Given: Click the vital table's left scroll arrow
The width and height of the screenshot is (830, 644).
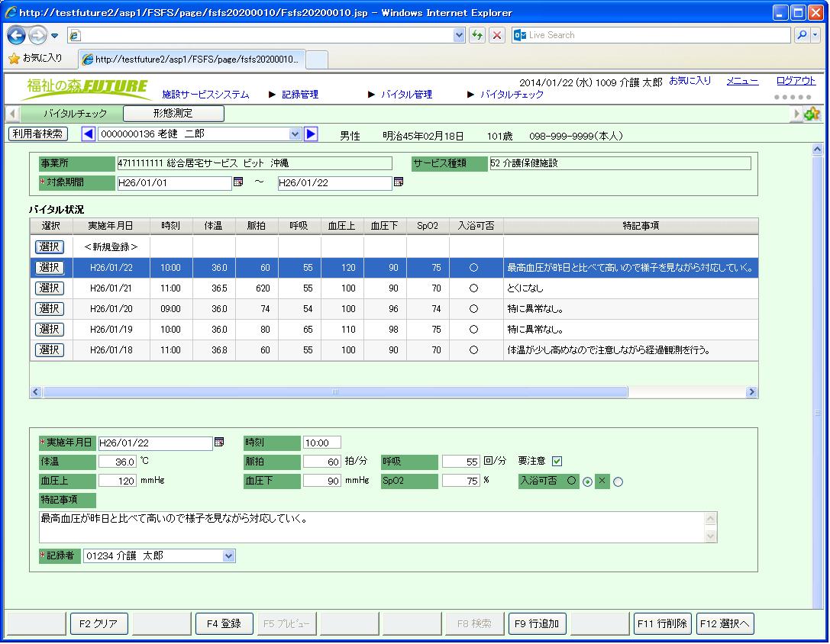Looking at the screenshot, I should (36, 392).
